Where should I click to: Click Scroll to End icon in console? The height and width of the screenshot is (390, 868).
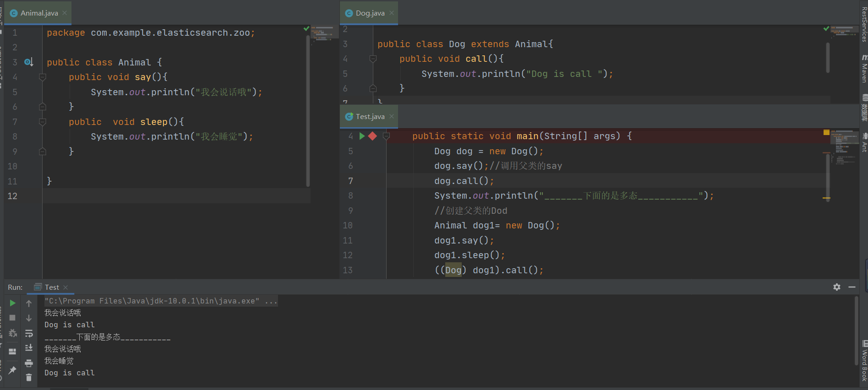(x=29, y=348)
